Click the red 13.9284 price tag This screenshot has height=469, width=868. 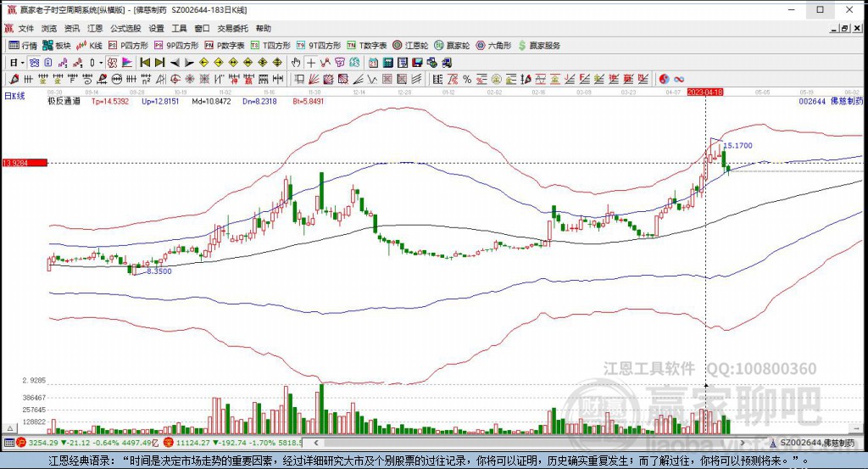[25, 163]
